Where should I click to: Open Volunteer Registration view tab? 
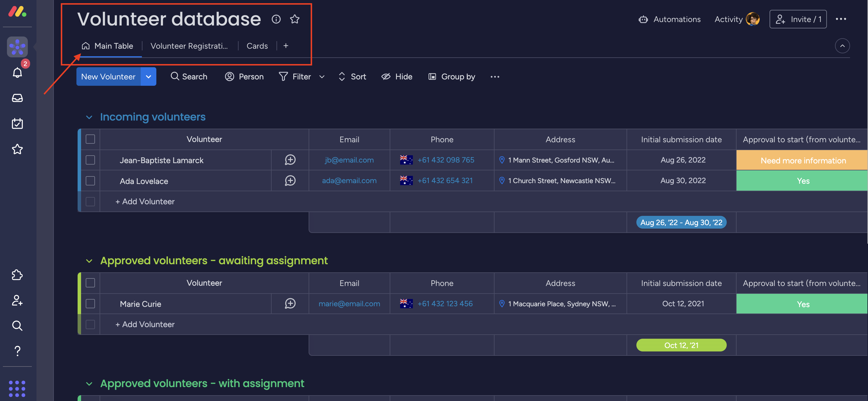click(189, 46)
